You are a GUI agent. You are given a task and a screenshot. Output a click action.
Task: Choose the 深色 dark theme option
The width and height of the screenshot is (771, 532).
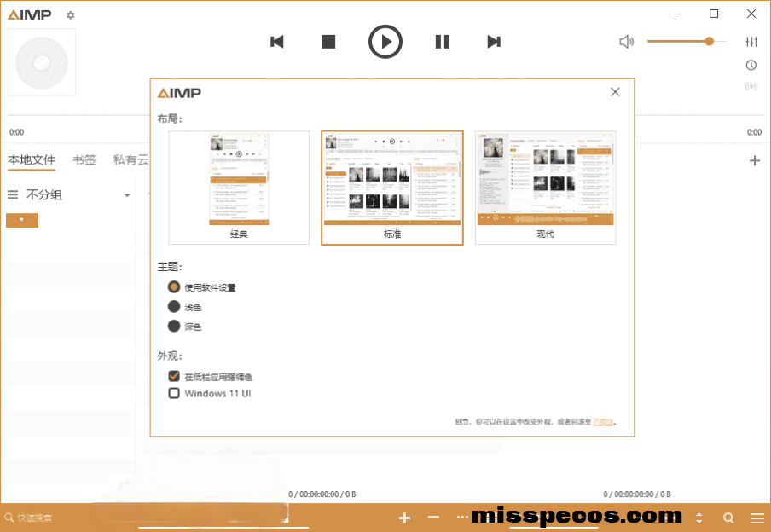tap(174, 327)
